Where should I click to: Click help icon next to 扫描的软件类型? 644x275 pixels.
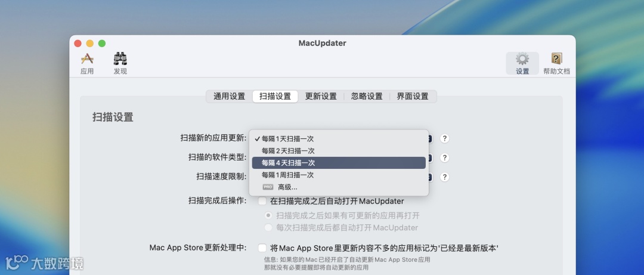(444, 158)
